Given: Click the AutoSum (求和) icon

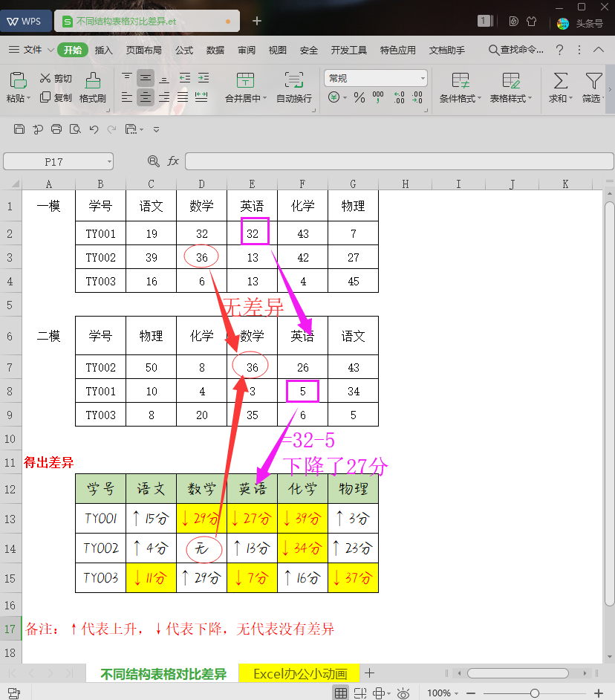Looking at the screenshot, I should click(x=561, y=81).
